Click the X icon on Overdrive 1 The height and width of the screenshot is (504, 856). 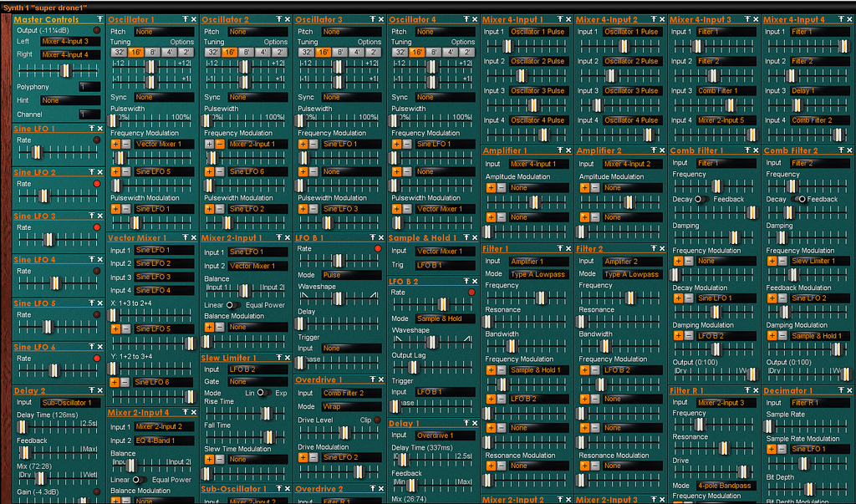click(380, 380)
